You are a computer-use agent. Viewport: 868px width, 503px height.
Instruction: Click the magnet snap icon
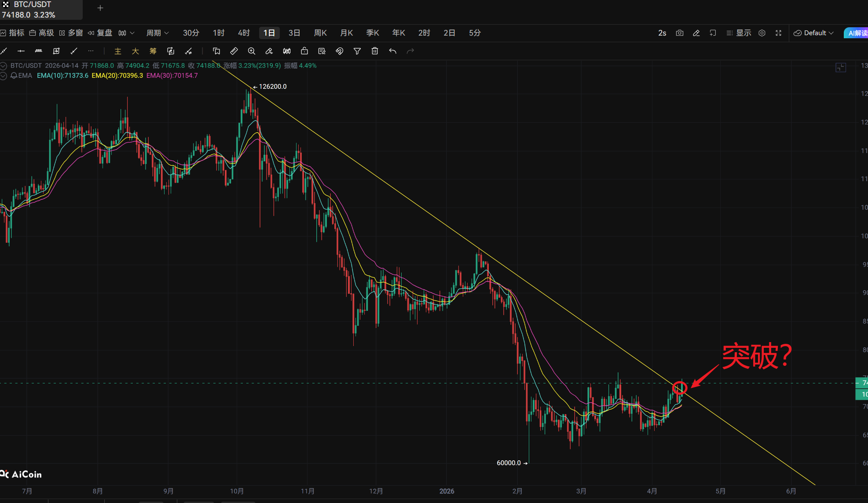(339, 51)
